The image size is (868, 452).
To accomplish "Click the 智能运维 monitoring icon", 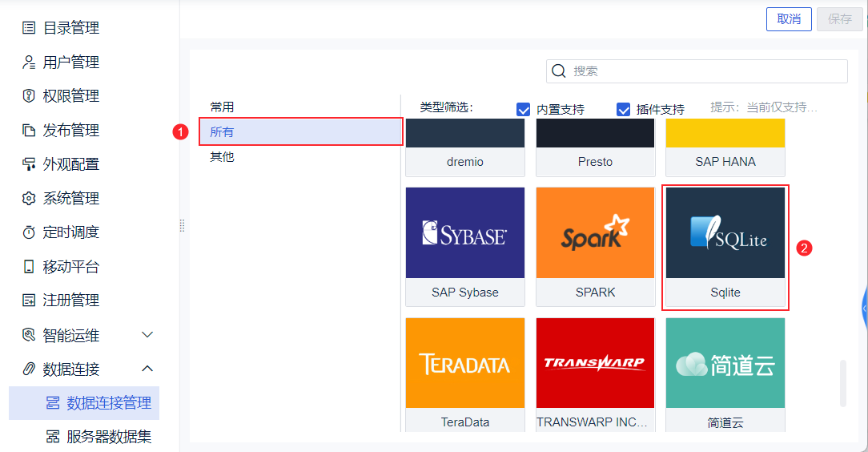I will [x=29, y=334].
